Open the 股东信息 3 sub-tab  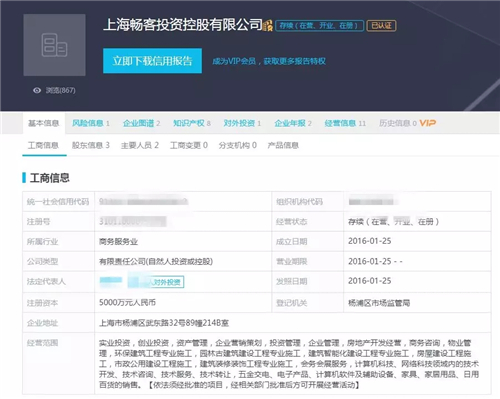point(91,145)
